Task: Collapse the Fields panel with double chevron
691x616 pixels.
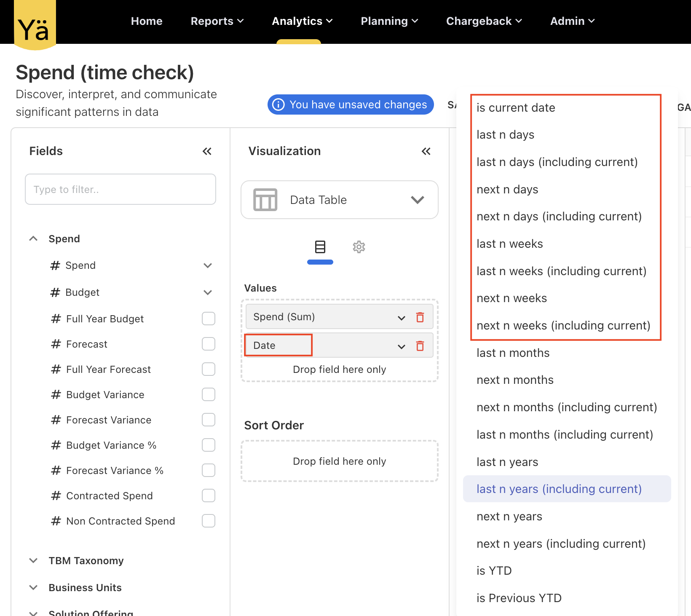Action: (x=207, y=151)
